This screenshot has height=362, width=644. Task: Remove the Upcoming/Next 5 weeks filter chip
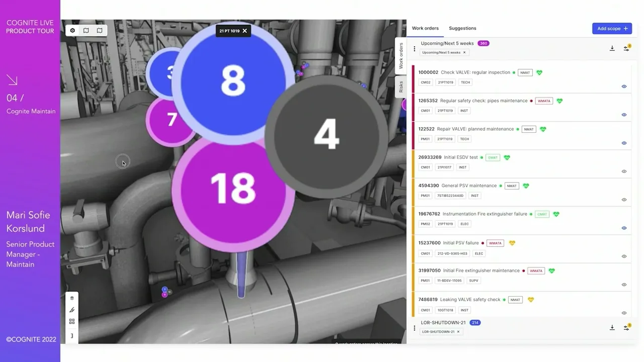(464, 52)
